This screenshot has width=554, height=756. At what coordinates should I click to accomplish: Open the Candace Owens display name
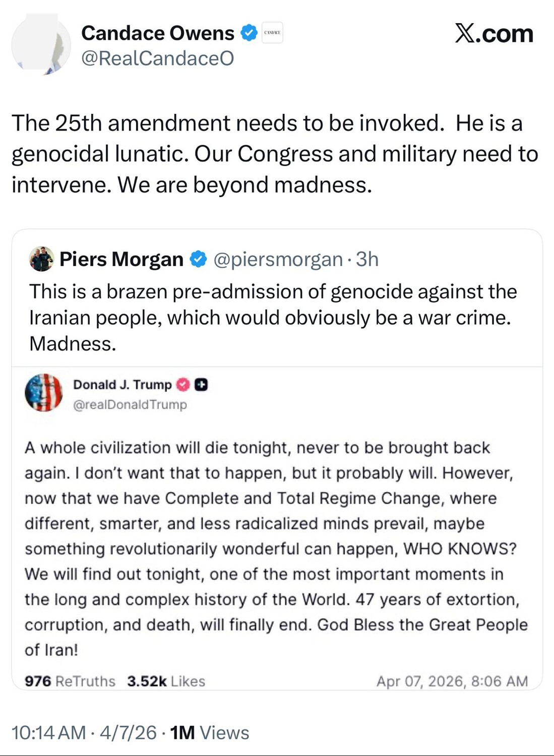tap(158, 33)
